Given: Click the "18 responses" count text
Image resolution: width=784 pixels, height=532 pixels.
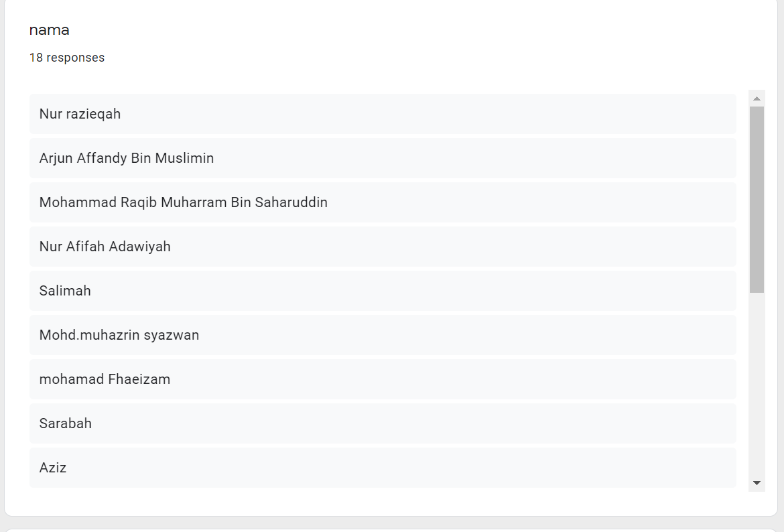Looking at the screenshot, I should pyautogui.click(x=67, y=58).
